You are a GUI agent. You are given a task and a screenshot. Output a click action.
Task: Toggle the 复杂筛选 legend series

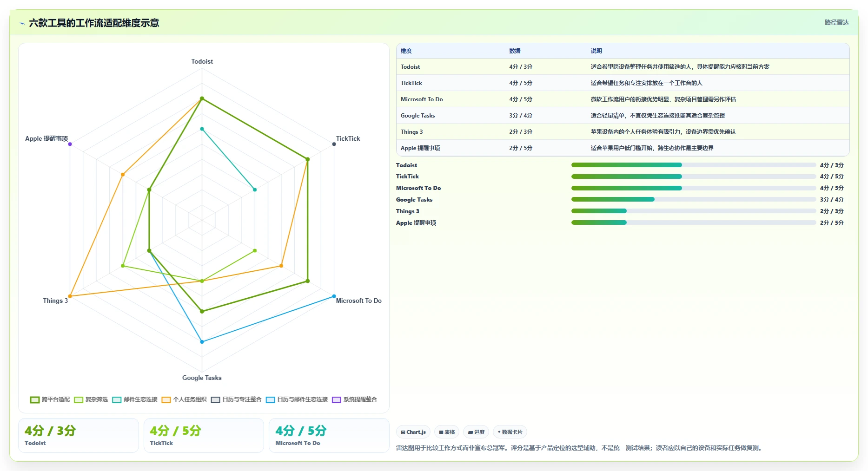pyautogui.click(x=91, y=399)
